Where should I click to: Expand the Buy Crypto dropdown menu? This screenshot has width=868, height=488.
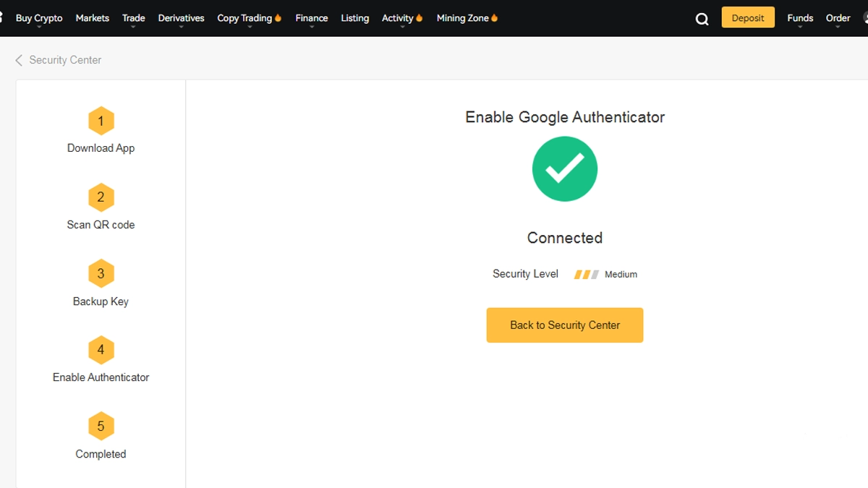coord(39,18)
